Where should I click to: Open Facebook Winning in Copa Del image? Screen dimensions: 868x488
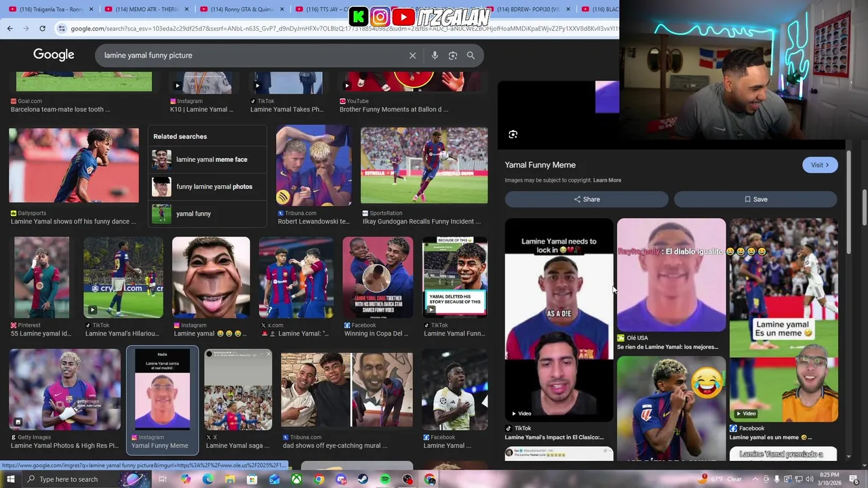point(378,277)
